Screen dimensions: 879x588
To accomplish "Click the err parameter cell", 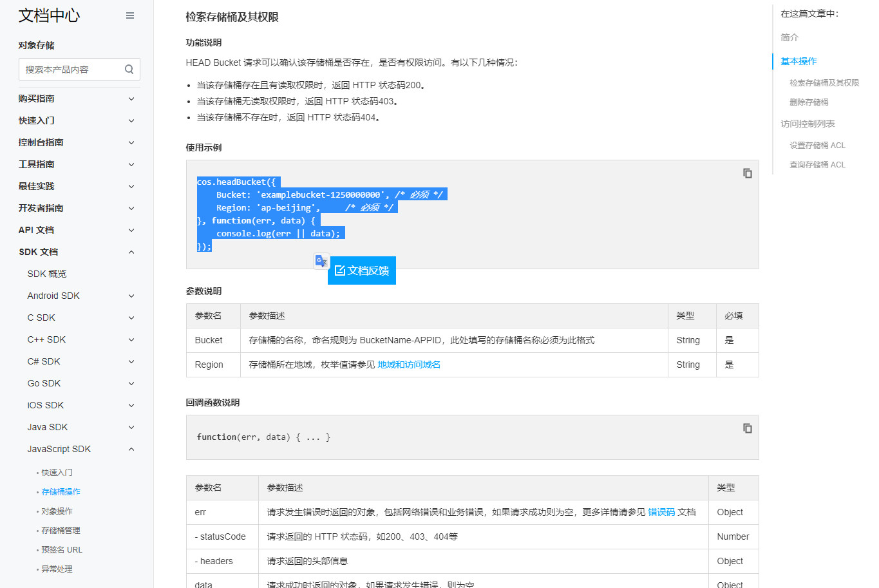I will (x=222, y=512).
